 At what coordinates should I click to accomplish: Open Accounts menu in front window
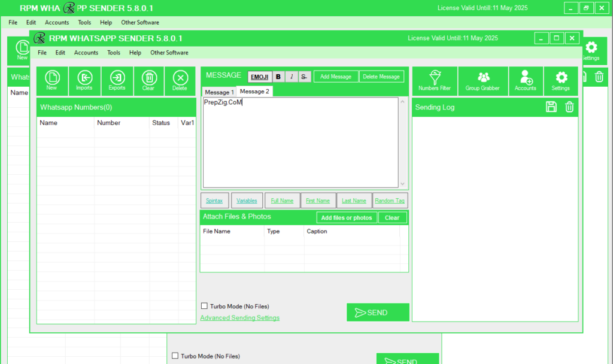click(86, 53)
